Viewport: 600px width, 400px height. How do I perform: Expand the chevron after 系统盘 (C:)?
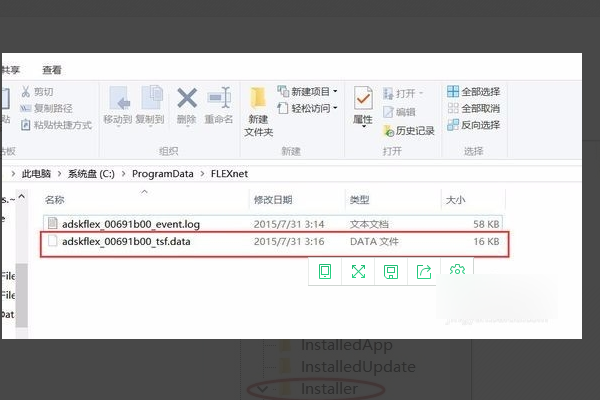(x=123, y=174)
